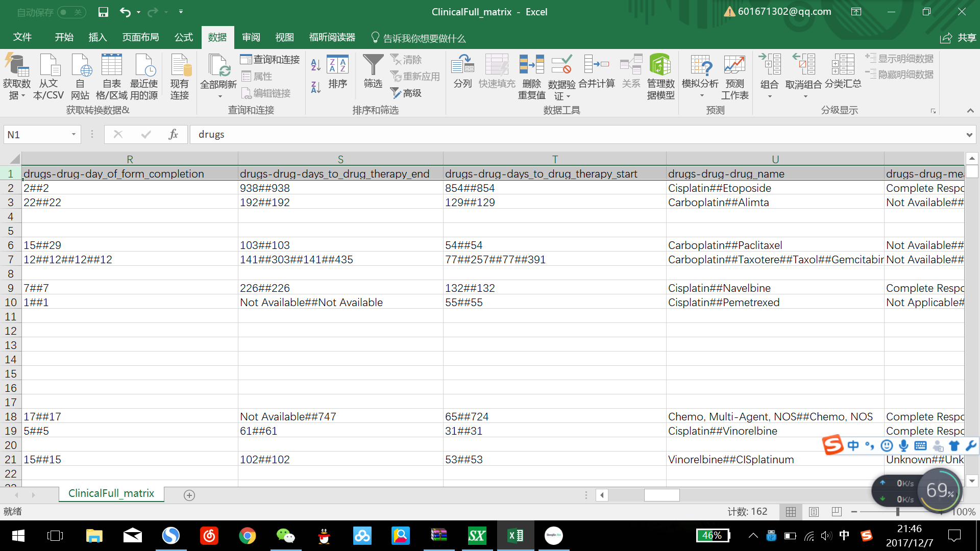Switch to Insert (插入) tab
The height and width of the screenshot is (551, 980).
(x=97, y=37)
